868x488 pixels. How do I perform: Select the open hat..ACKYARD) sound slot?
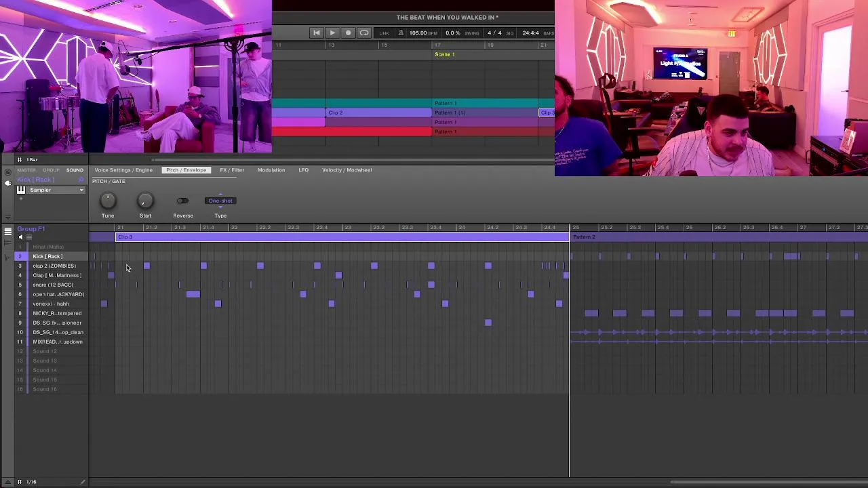[52, 294]
